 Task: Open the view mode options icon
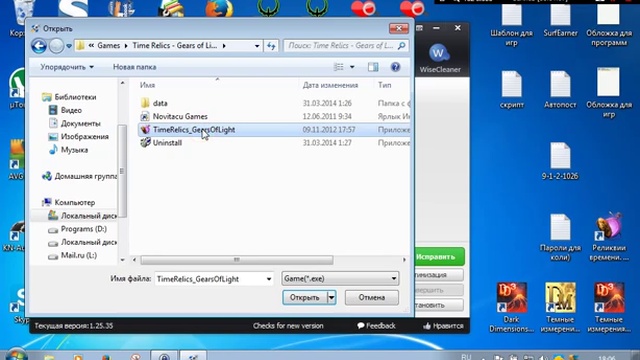[x=338, y=67]
